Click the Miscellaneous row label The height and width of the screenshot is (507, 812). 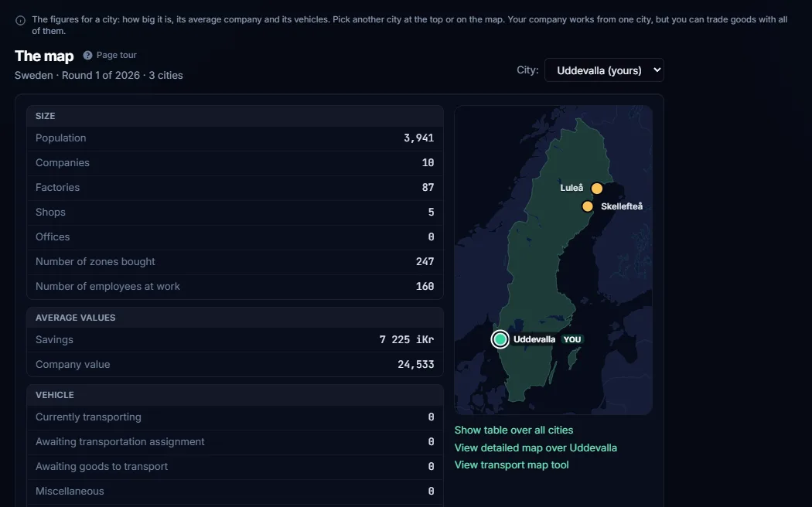[70, 491]
